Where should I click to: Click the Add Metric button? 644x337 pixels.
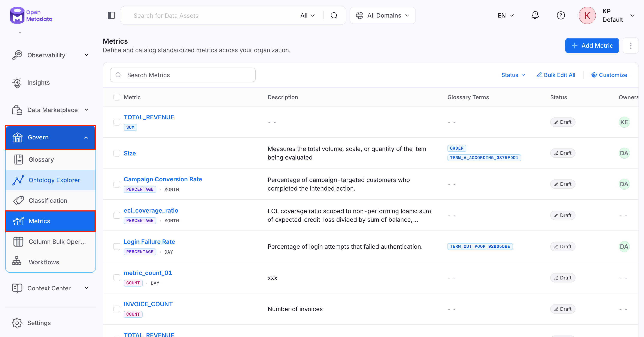(x=592, y=46)
